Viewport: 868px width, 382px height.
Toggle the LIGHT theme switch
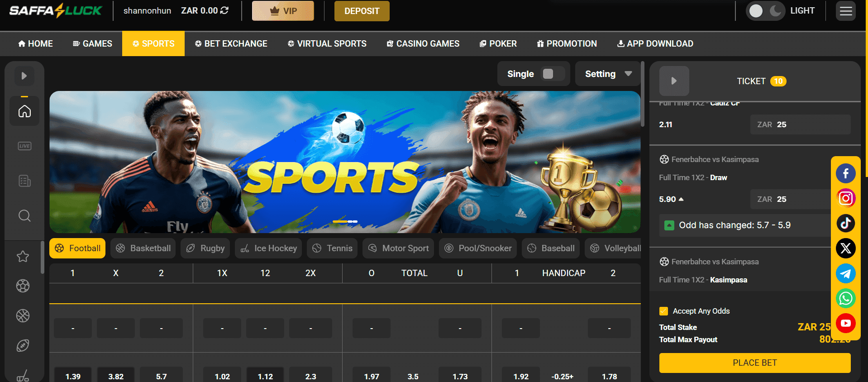coord(765,11)
